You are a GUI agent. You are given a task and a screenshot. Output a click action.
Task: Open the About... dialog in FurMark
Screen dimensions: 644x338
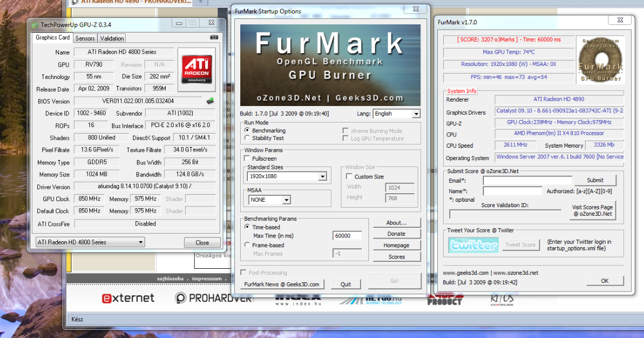(x=396, y=223)
